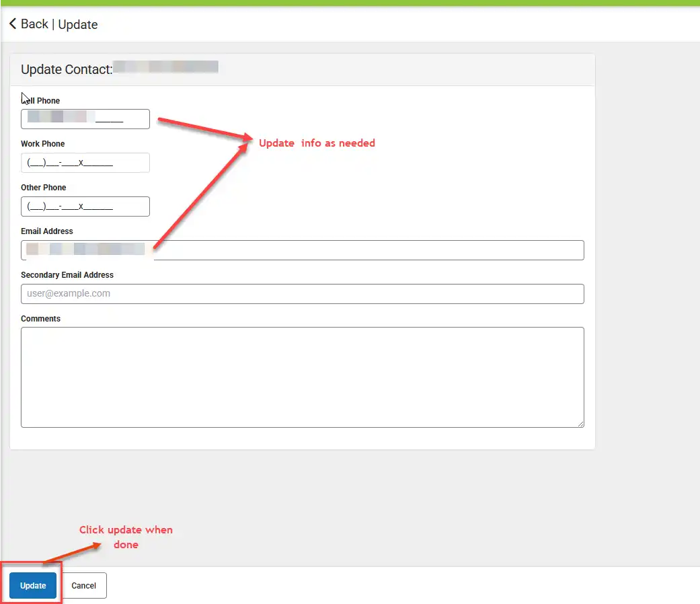Select the Update breadcrumb label
The height and width of the screenshot is (604, 700).
click(x=79, y=24)
